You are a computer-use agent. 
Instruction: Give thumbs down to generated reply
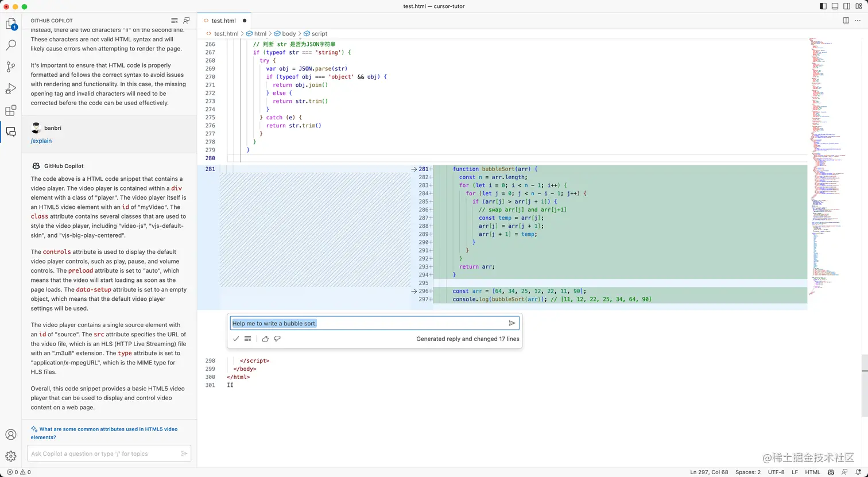click(x=277, y=339)
